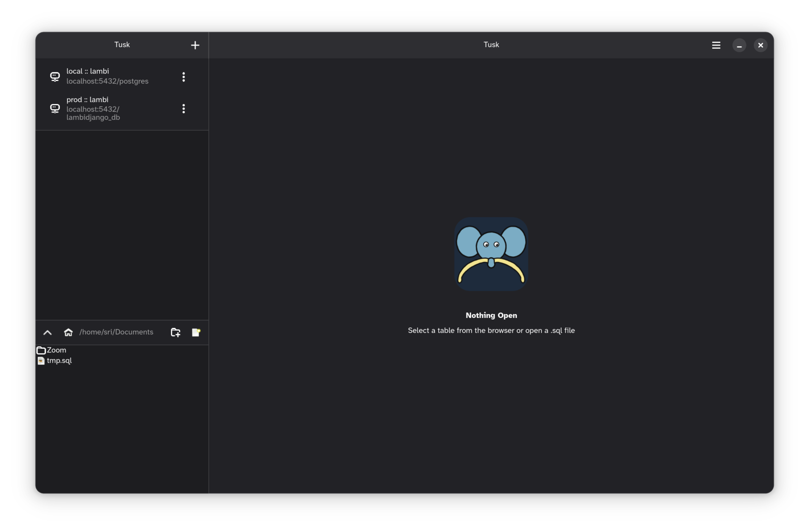Screen dimensions: 809x532
Task: Click the Nothing Open heading
Action: (x=491, y=315)
